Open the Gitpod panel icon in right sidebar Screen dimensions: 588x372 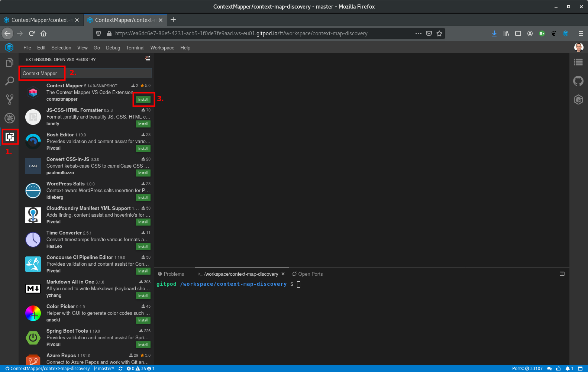click(x=578, y=99)
